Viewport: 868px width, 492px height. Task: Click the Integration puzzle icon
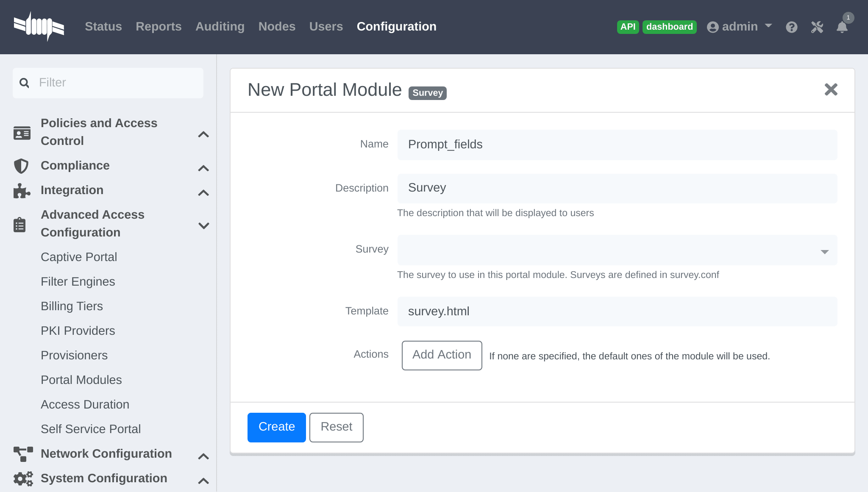tap(22, 190)
